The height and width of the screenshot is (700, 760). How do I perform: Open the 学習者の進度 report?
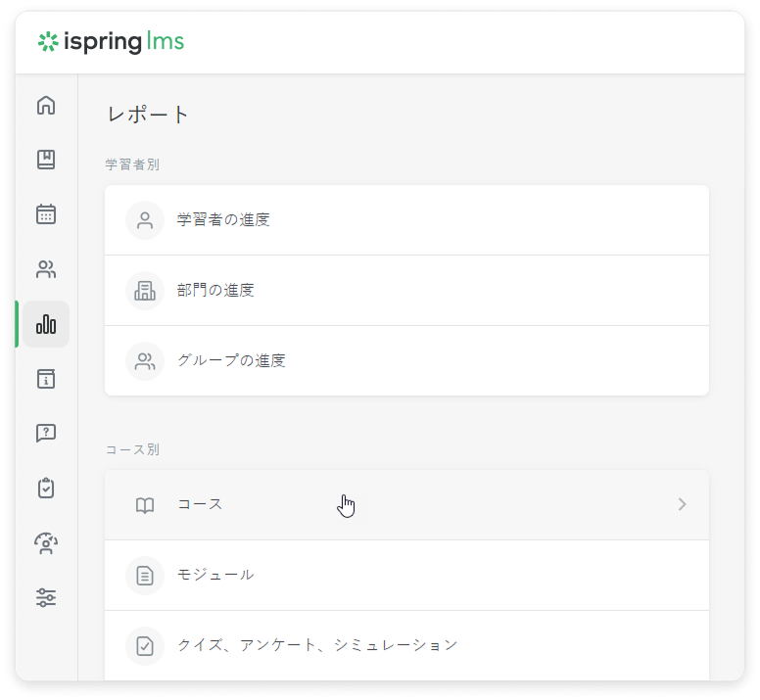223,220
